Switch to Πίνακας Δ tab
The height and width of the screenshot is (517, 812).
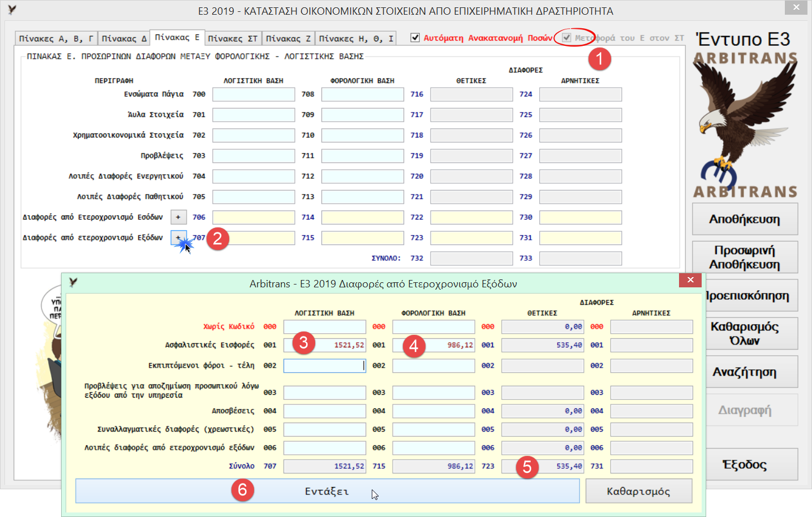pyautogui.click(x=124, y=38)
